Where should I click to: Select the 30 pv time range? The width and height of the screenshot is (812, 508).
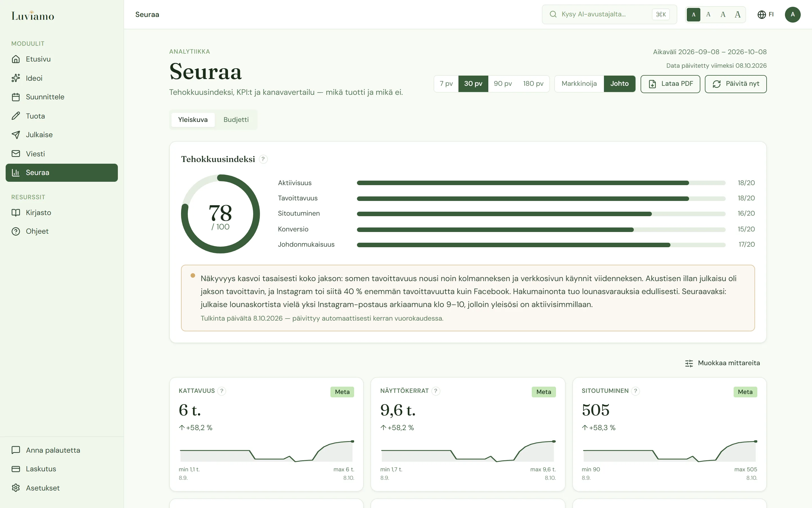tap(473, 84)
